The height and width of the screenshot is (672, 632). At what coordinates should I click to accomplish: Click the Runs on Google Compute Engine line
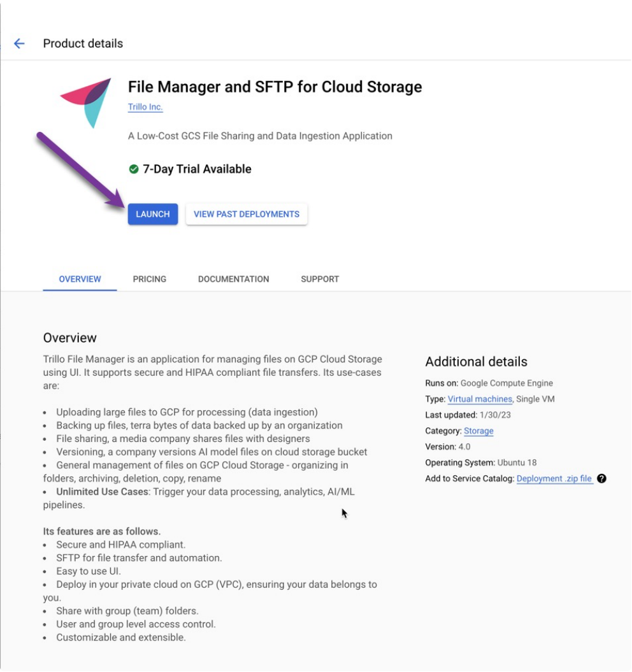tap(489, 383)
